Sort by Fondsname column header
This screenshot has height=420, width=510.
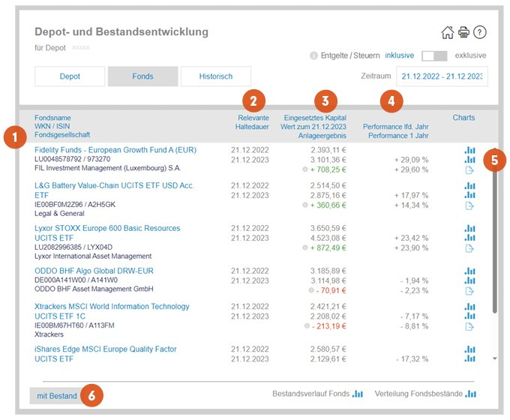pos(52,118)
